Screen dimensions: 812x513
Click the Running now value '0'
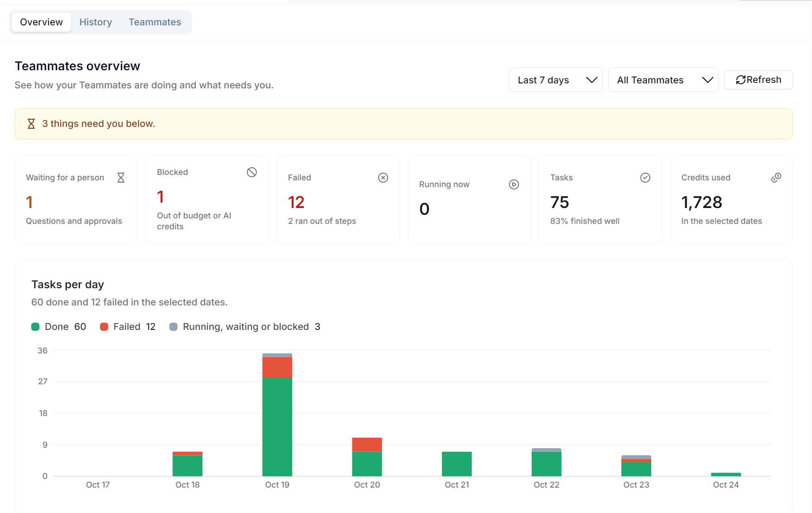[x=424, y=209]
